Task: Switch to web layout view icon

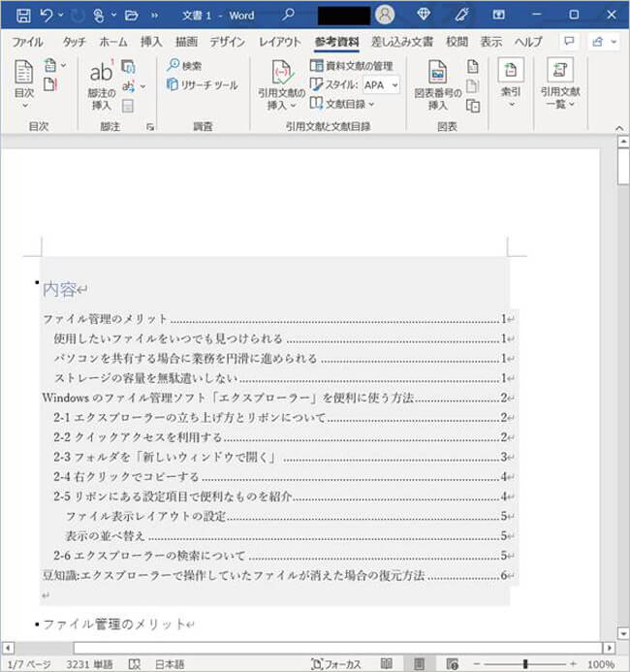Action: tap(453, 664)
